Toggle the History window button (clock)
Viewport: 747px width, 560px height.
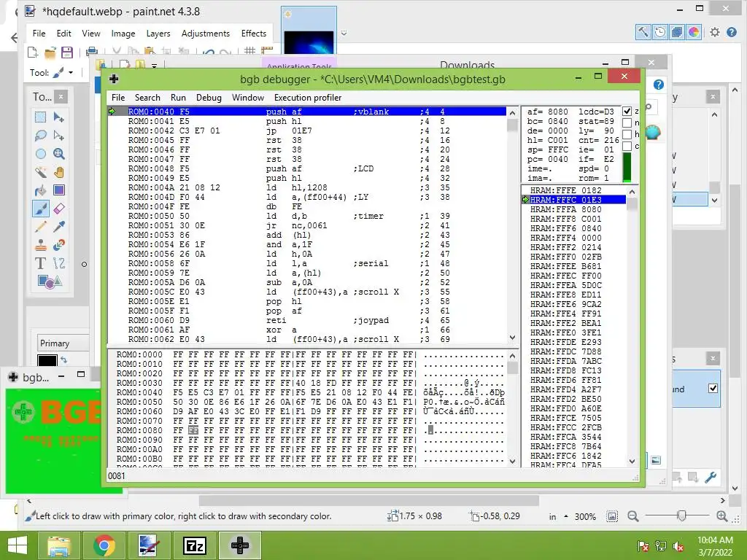(x=659, y=32)
